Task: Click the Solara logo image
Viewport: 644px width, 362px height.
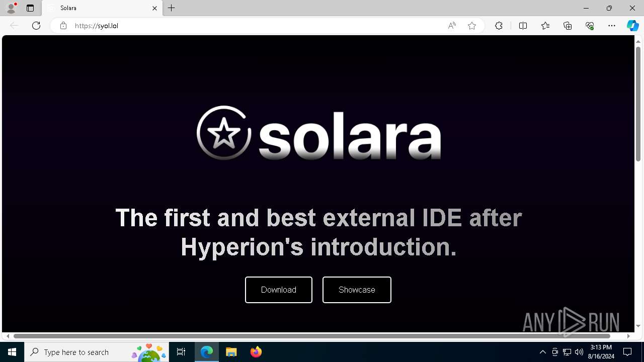Action: click(x=318, y=133)
